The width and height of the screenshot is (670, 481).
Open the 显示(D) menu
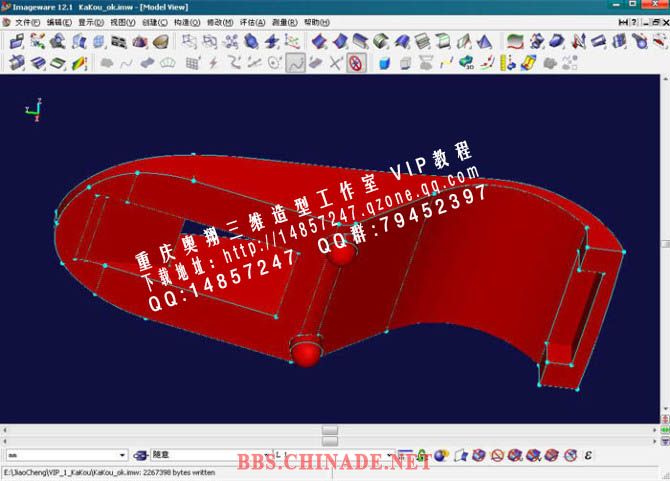tap(91, 22)
